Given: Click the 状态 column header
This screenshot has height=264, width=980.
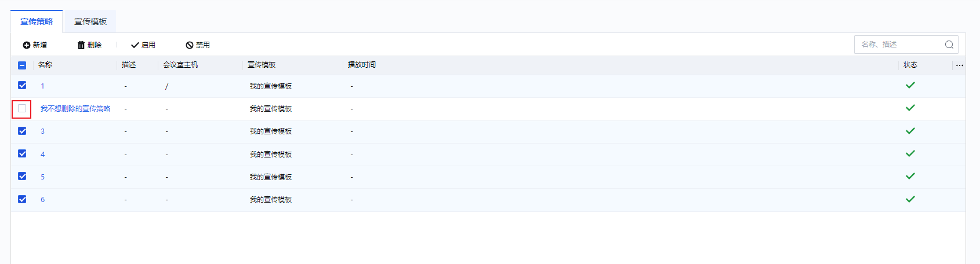Looking at the screenshot, I should (910, 65).
